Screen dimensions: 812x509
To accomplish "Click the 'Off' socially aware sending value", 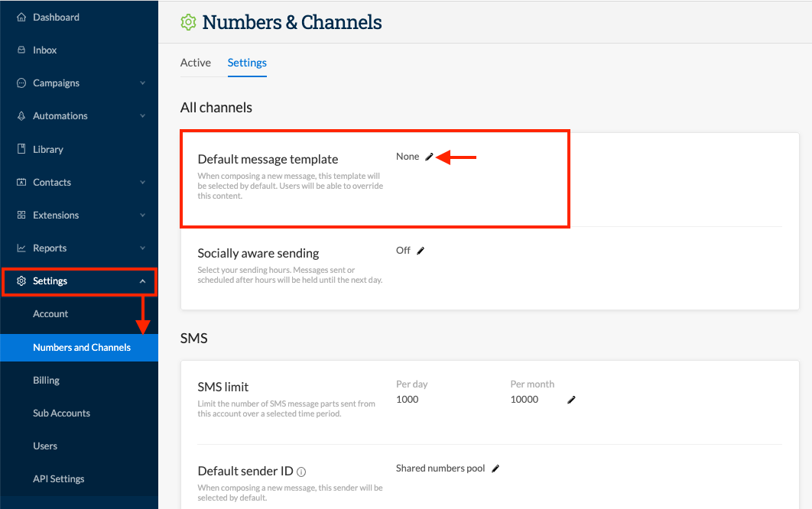I will tap(403, 251).
